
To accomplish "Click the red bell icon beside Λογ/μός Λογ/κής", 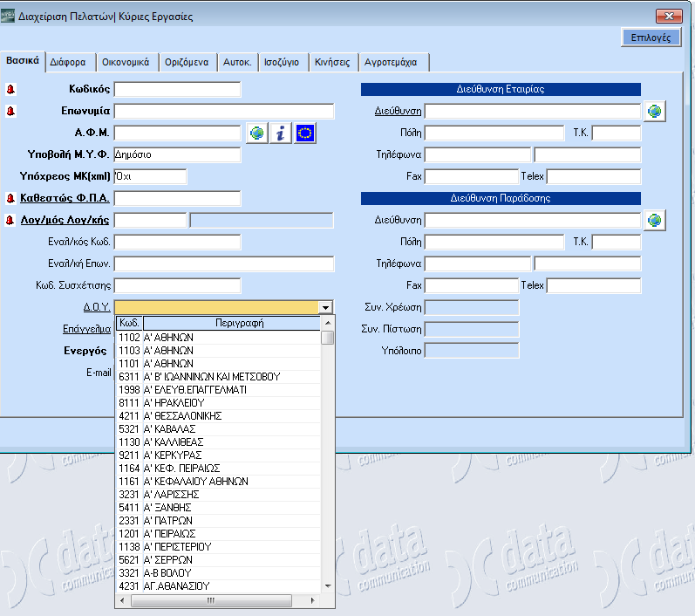I will click(x=10, y=220).
